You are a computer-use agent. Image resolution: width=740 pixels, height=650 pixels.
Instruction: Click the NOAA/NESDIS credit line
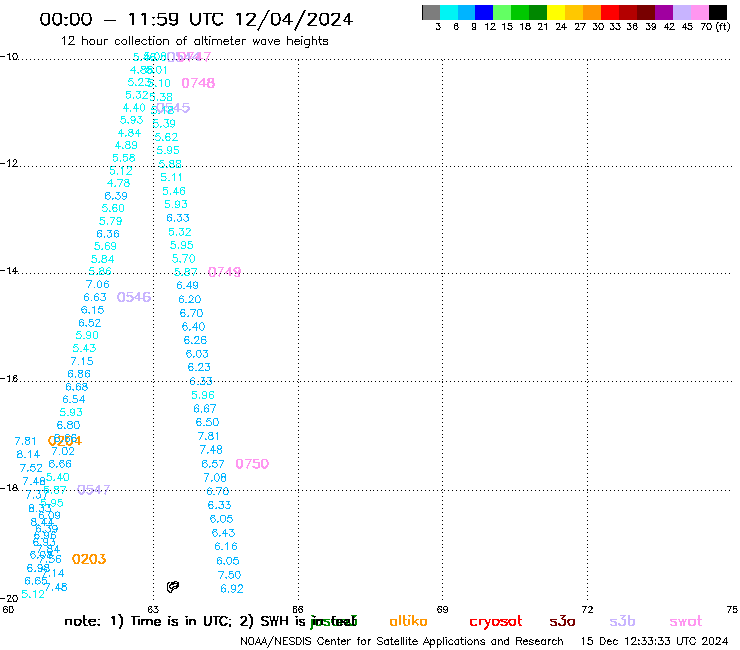pyautogui.click(x=402, y=642)
